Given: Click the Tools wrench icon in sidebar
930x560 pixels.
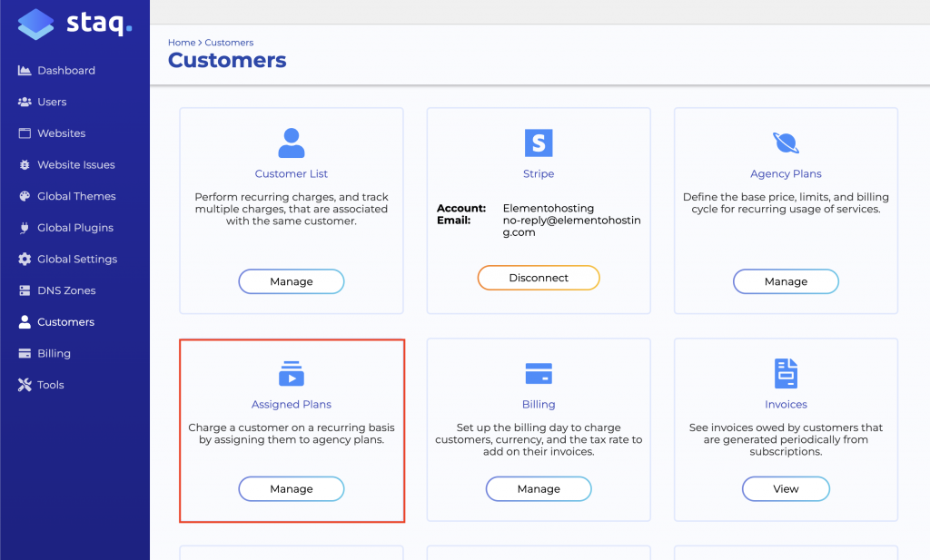Looking at the screenshot, I should 25,385.
